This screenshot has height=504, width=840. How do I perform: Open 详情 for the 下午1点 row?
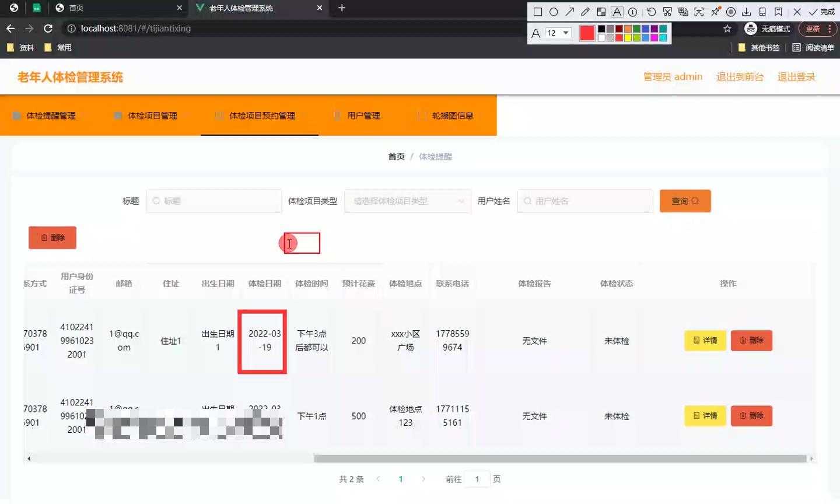(x=705, y=415)
